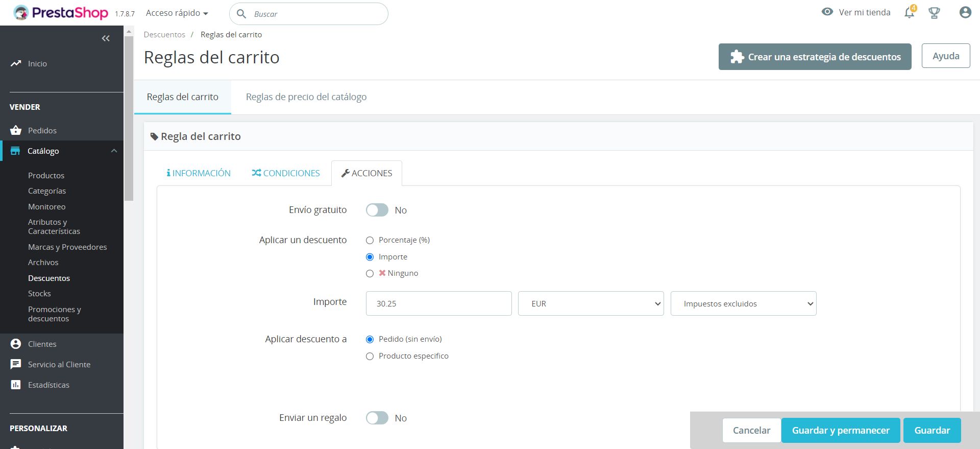Choose the Producto específico radio option

pyautogui.click(x=370, y=356)
